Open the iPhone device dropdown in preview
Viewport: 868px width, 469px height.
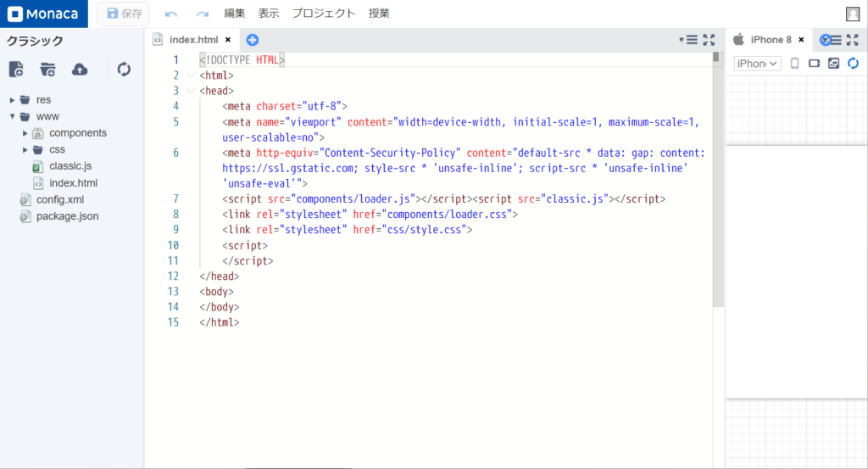point(757,64)
